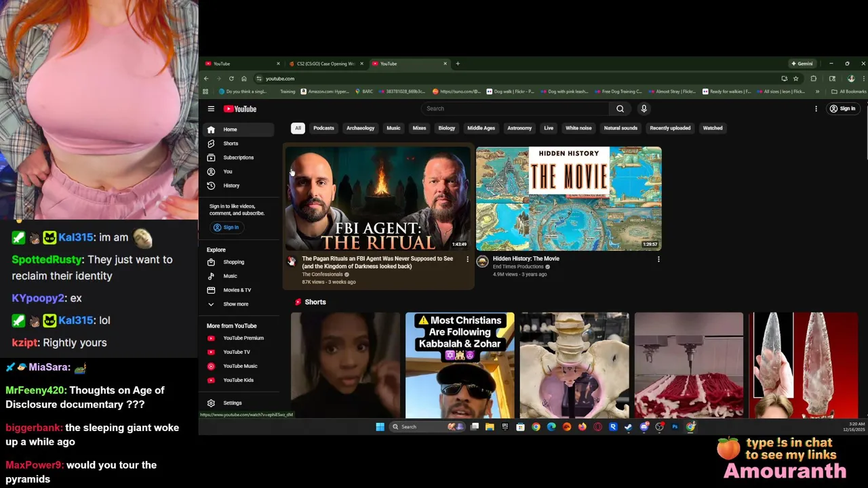Viewport: 868px width, 488px height.
Task: Open You in the sidebar
Action: (x=237, y=171)
